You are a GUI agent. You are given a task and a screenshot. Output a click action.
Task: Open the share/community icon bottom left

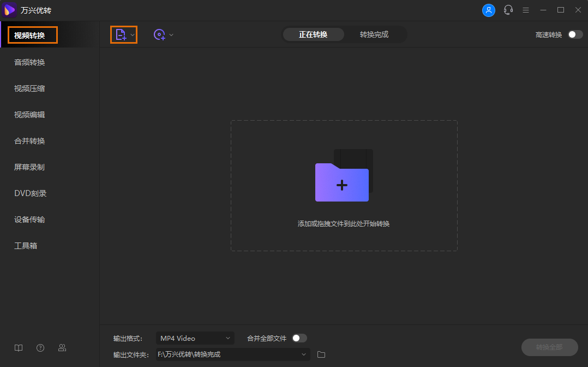coord(62,348)
